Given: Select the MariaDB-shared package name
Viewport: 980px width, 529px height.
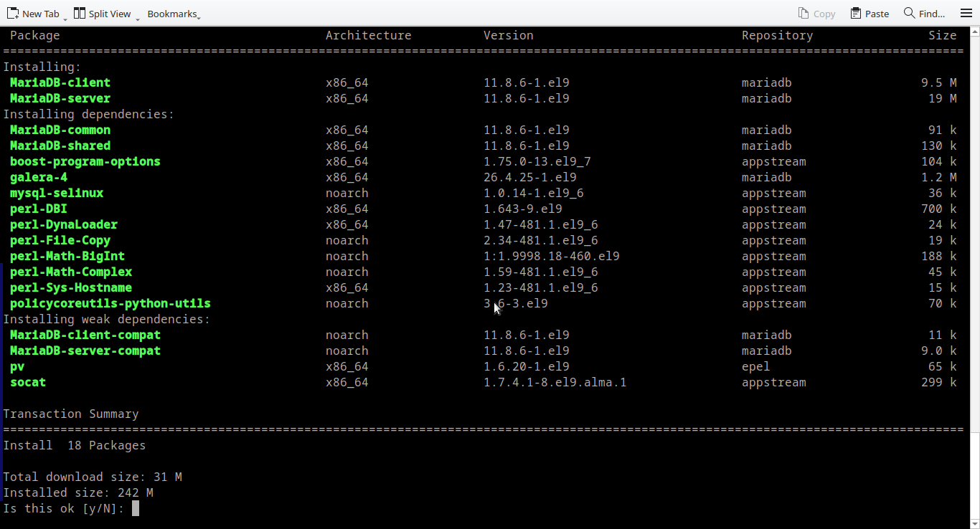Looking at the screenshot, I should (x=60, y=146).
